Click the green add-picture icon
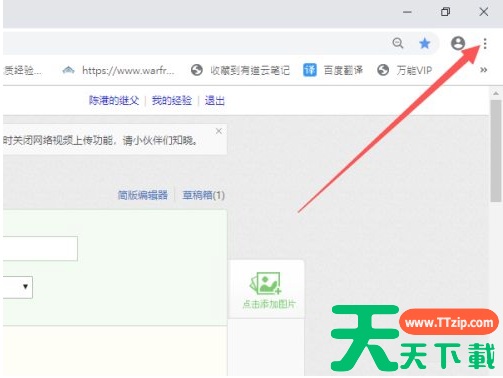The image size is (503, 378). 266,283
